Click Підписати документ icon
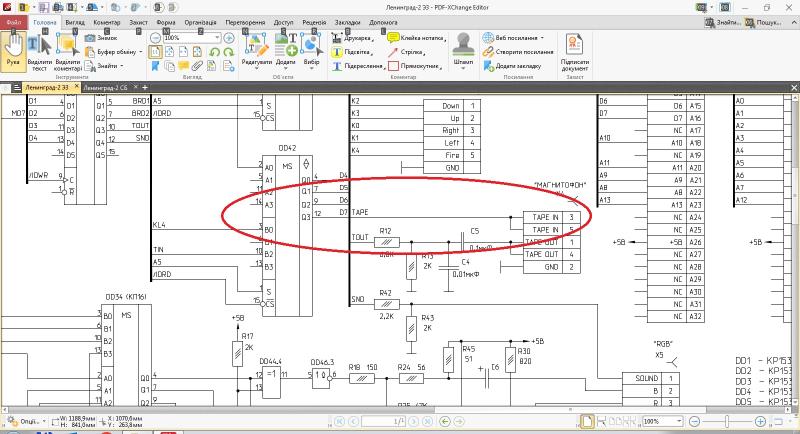The width and height of the screenshot is (800, 434). tap(575, 50)
